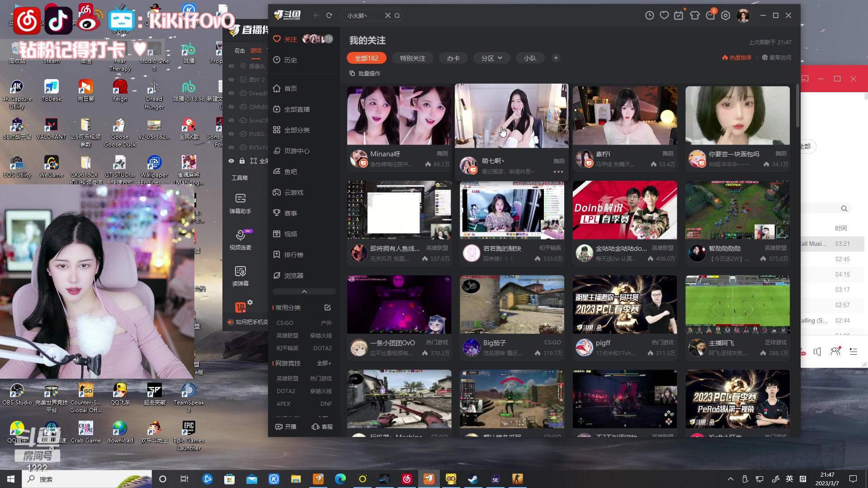Open more options dots on 萌七啊 card
Screen dimensions: 868x488
pyautogui.click(x=558, y=172)
